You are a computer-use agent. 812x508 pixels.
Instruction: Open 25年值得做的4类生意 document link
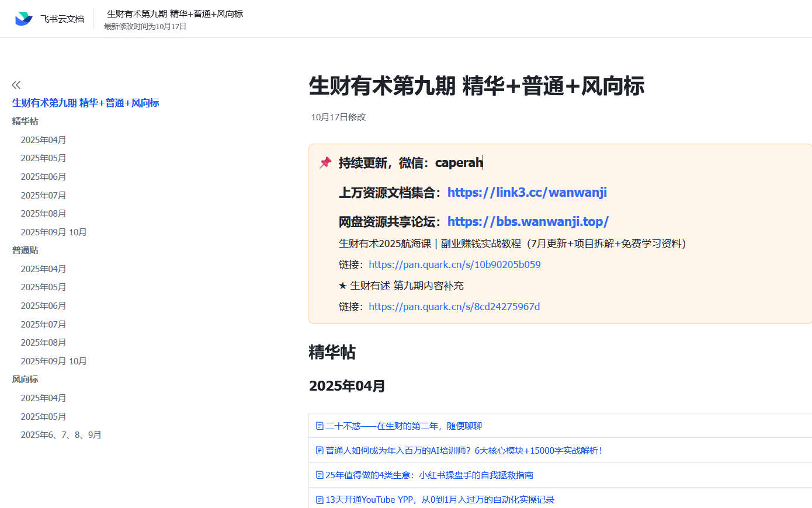click(x=429, y=475)
